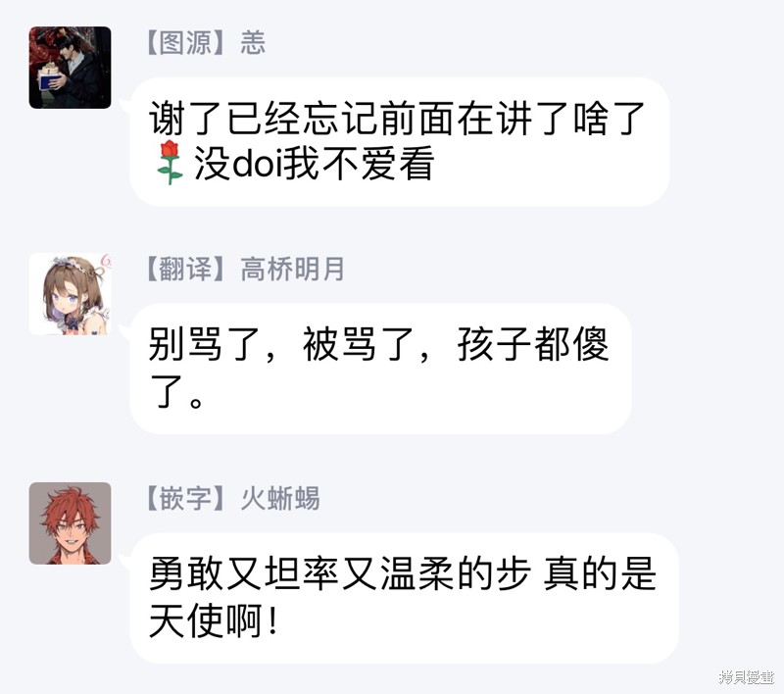The width and height of the screenshot is (784, 694).
Task: Select the line 谢了已经忘记前面在讲了啥了
Action: (x=397, y=118)
